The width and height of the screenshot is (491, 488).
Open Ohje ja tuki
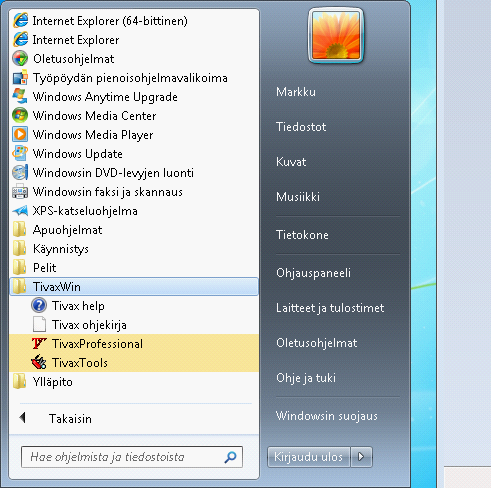pos(306,378)
